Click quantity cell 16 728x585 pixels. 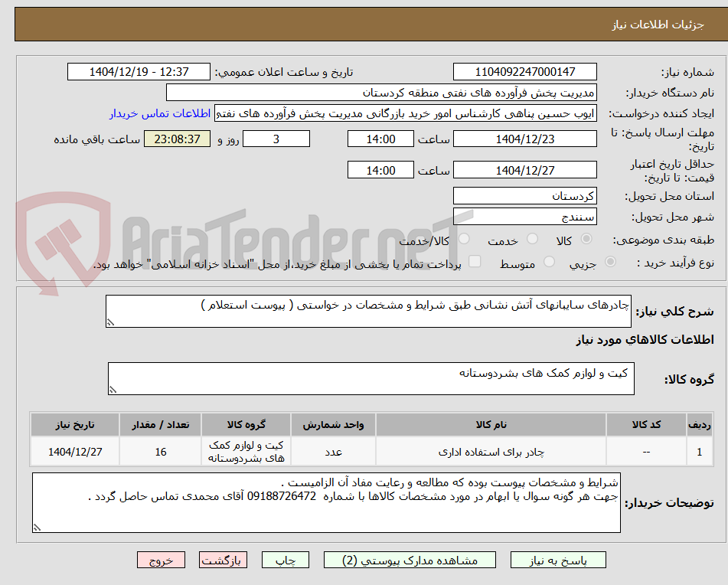coord(160,451)
